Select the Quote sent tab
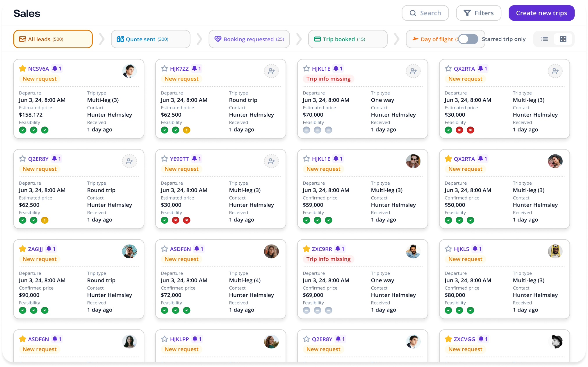588x367 pixels. (x=150, y=39)
